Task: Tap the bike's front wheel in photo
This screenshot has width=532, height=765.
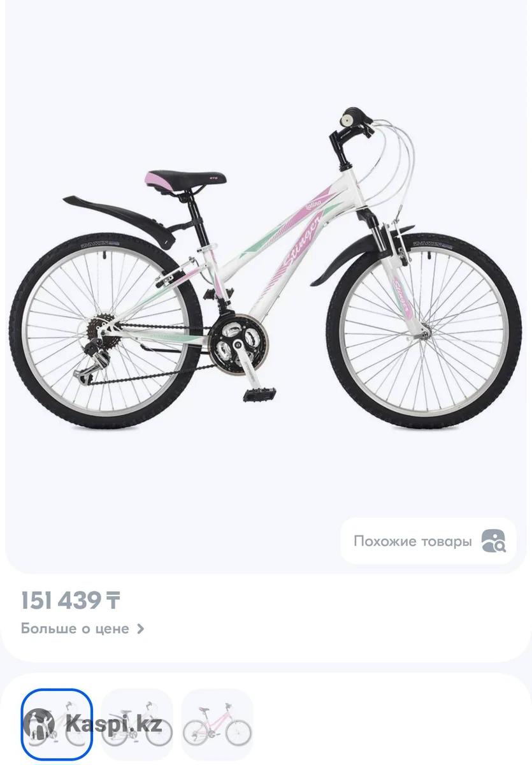Action: [428, 335]
